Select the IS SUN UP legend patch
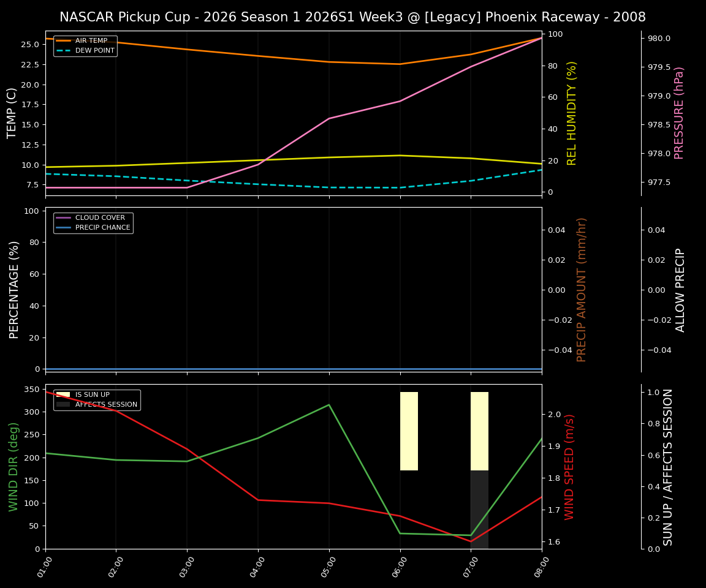Screen dimensions: 706x588 point(62,394)
